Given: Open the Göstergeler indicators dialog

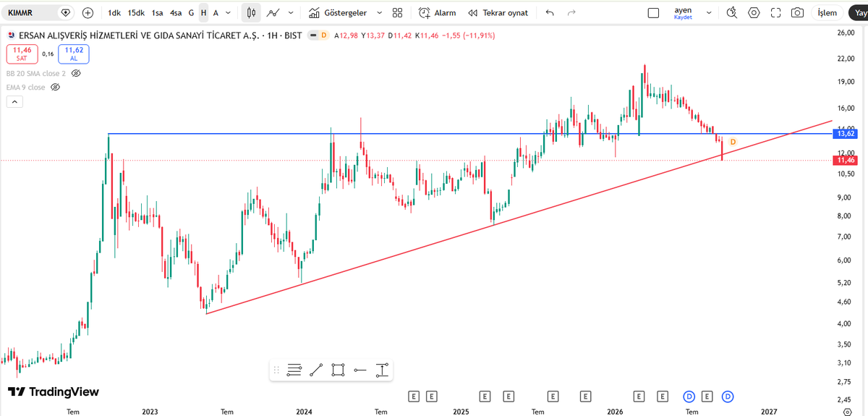Looking at the screenshot, I should point(337,12).
